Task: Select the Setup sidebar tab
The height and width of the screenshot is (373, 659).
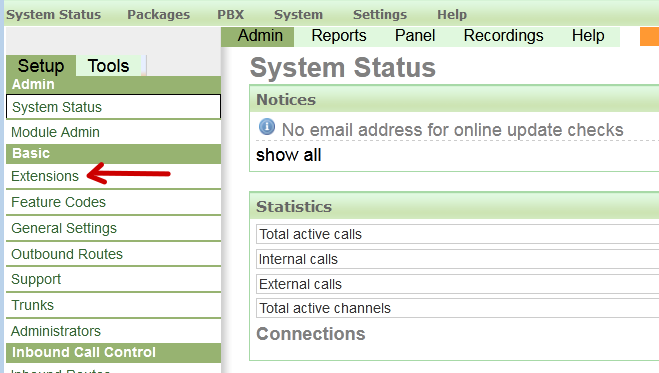Action: (x=41, y=66)
